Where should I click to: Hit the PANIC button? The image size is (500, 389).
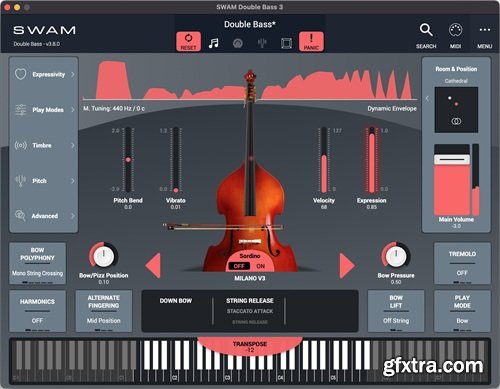click(311, 41)
